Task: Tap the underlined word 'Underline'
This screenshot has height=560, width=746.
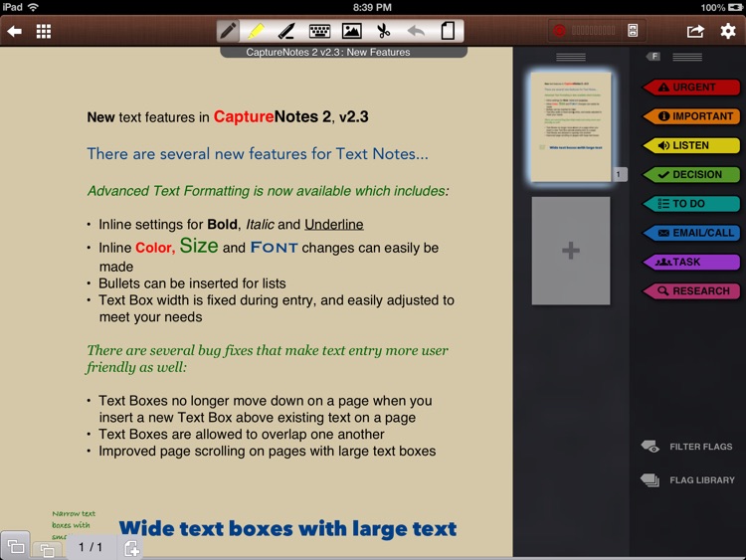Action: pyautogui.click(x=334, y=224)
